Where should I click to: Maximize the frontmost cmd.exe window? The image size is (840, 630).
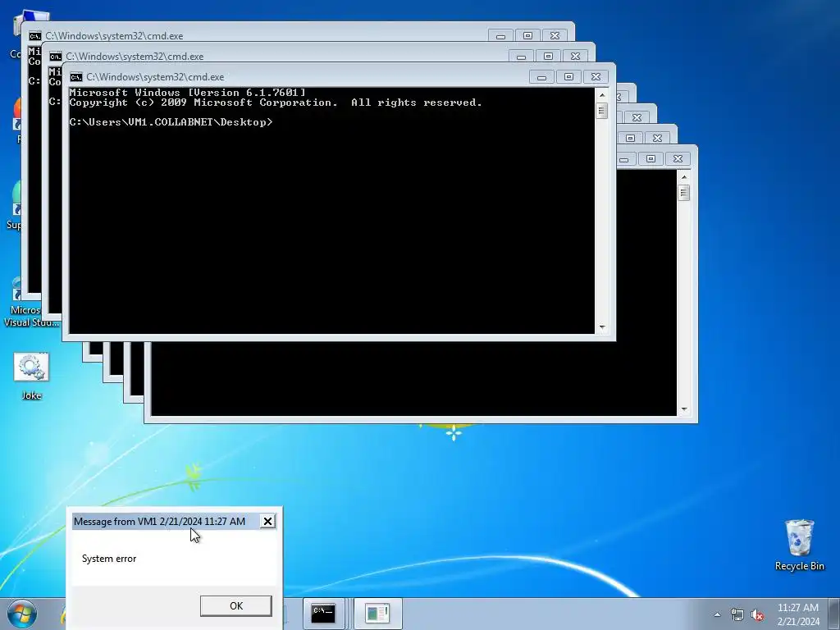(568, 77)
